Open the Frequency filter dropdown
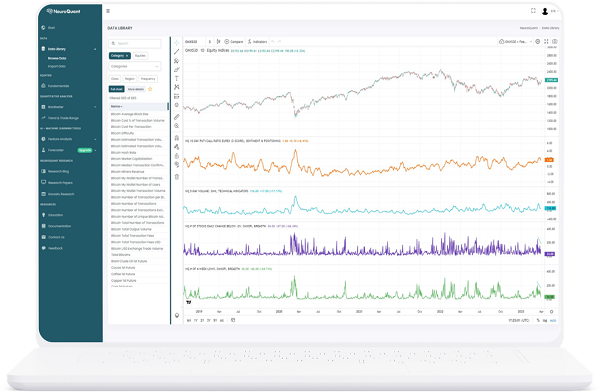Viewport: 600px width, 392px height. pyautogui.click(x=148, y=79)
